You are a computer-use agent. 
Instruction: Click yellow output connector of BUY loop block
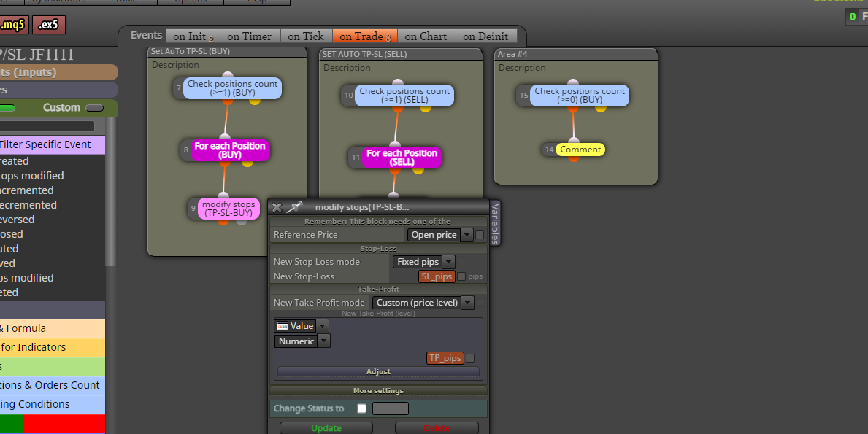247,163
